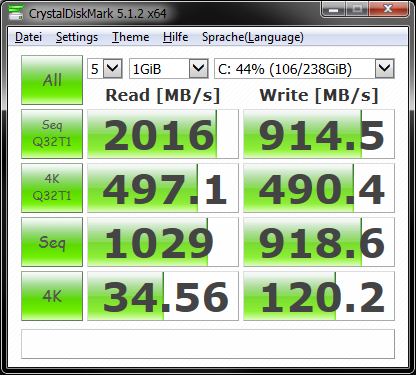This screenshot has width=416, height=375.
Task: Start the plain 4K test
Action: pyautogui.click(x=52, y=296)
